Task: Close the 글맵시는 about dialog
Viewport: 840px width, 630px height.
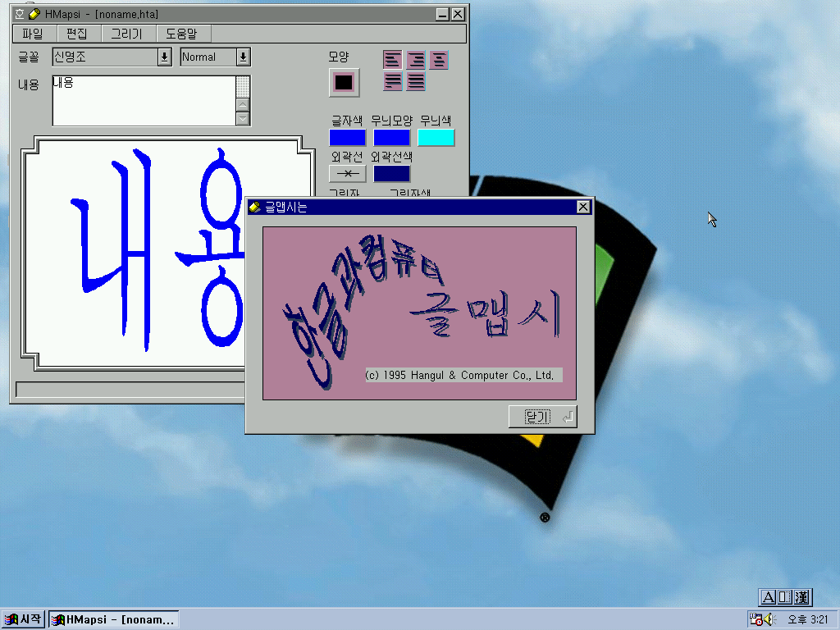Action: [583, 207]
